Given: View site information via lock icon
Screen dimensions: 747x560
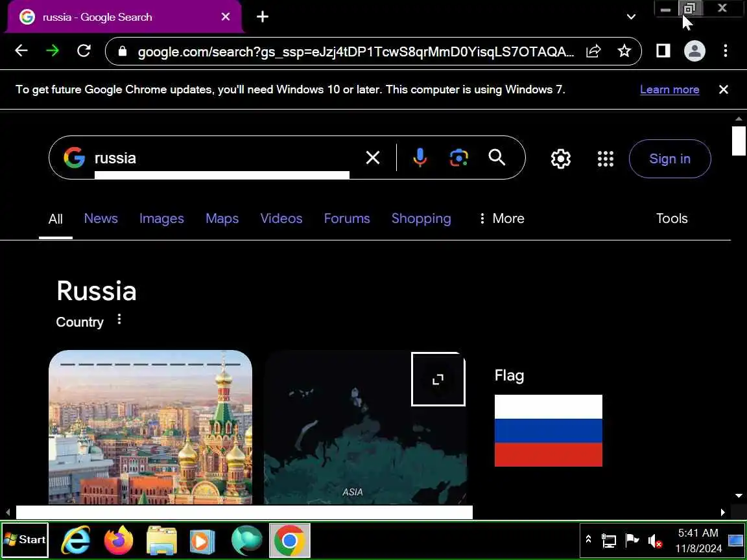Looking at the screenshot, I should pos(123,51).
